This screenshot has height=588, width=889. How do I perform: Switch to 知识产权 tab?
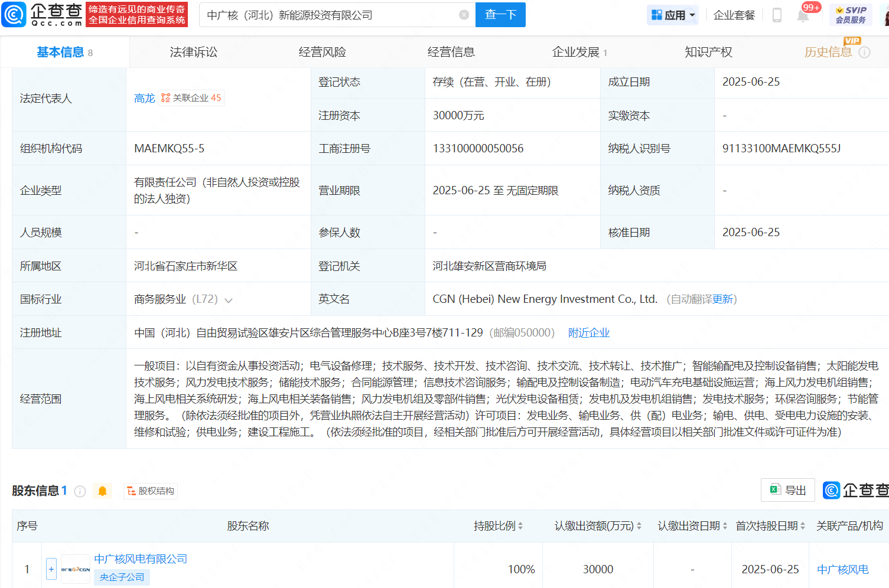[x=708, y=52]
